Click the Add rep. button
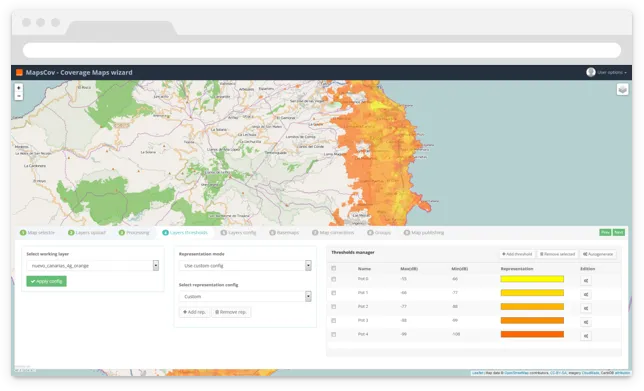Viewport: 644px width, 391px height. pos(194,312)
